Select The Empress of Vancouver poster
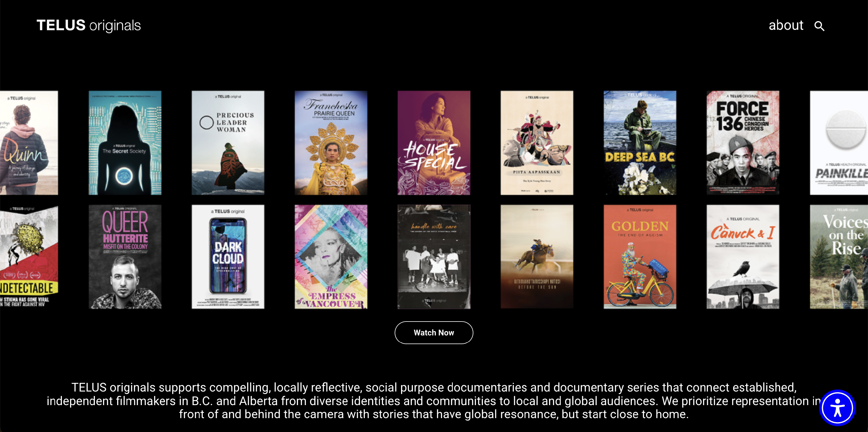 [331, 257]
